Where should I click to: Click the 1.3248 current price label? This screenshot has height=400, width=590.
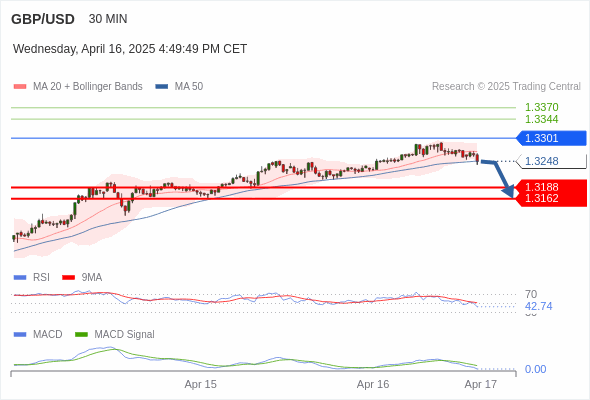click(551, 161)
